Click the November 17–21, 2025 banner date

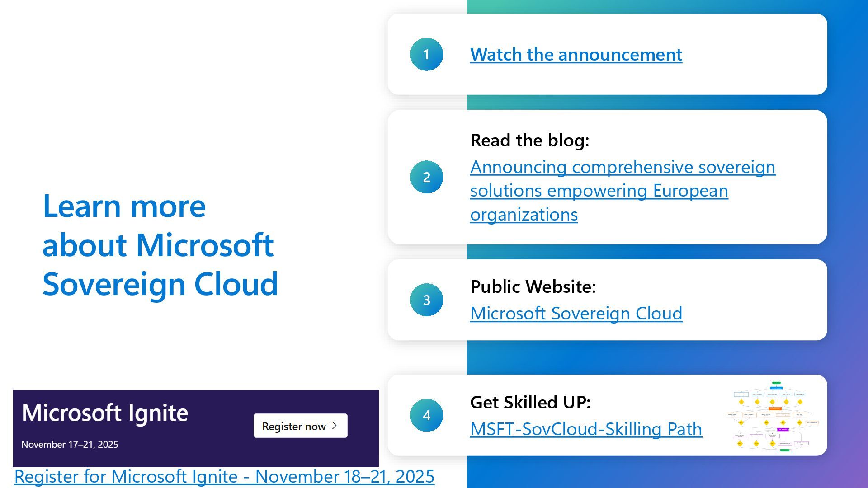(70, 445)
